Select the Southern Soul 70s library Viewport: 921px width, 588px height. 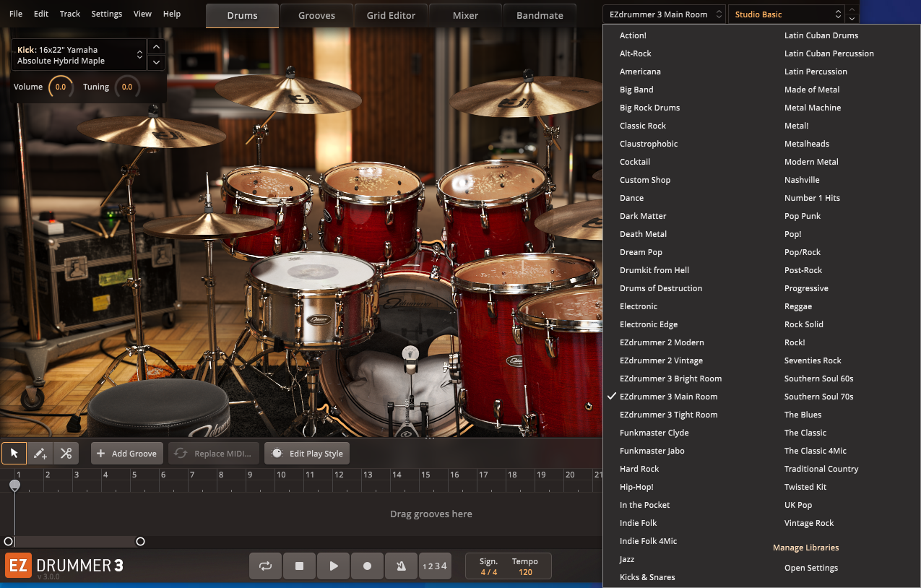(819, 397)
